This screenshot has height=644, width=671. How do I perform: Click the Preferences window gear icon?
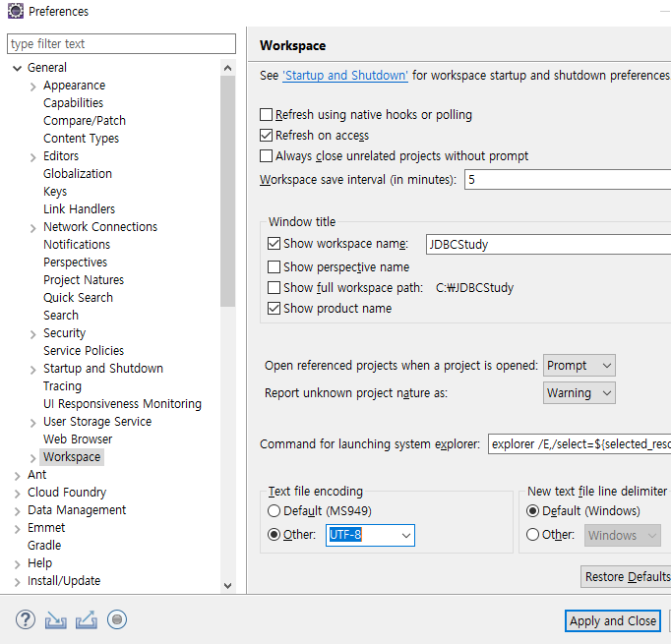pyautogui.click(x=16, y=11)
